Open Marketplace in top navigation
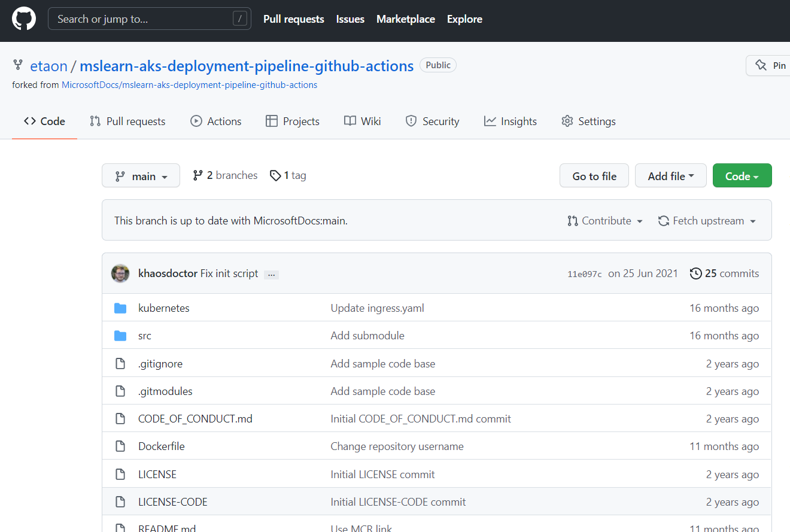The height and width of the screenshot is (532, 790). [x=406, y=19]
